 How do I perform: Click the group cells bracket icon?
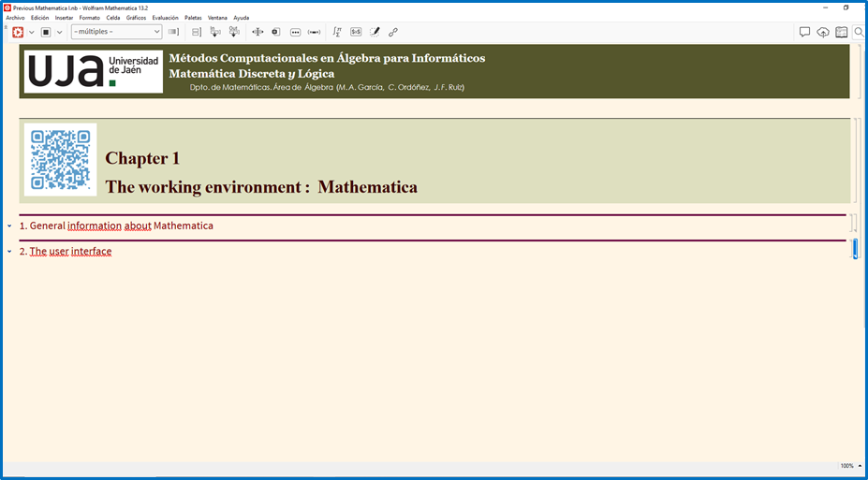pyautogui.click(x=197, y=32)
